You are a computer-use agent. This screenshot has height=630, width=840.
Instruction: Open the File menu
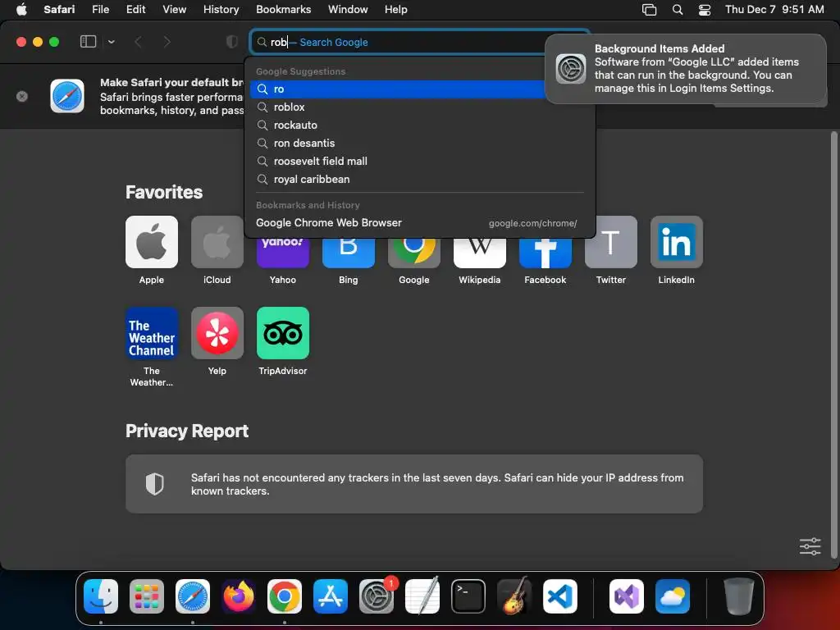tap(100, 9)
